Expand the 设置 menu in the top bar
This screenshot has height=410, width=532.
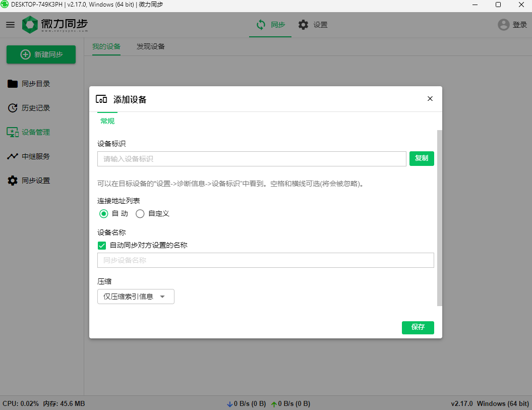[313, 24]
